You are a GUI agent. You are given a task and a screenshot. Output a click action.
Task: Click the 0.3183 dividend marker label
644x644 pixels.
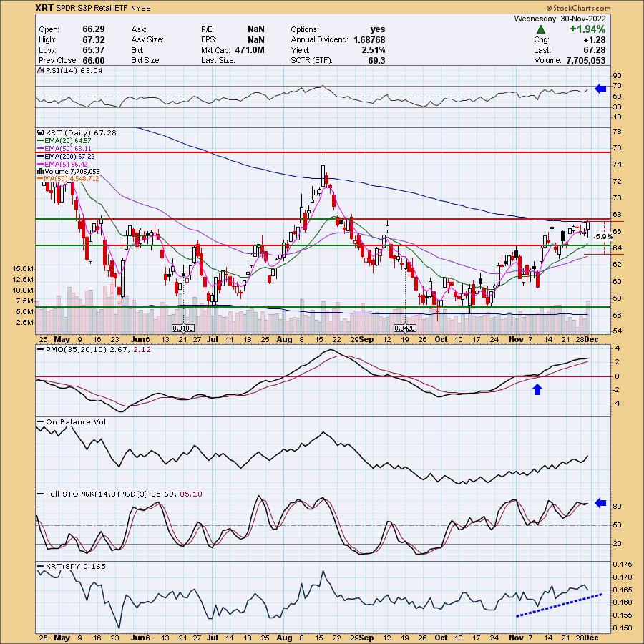point(183,328)
